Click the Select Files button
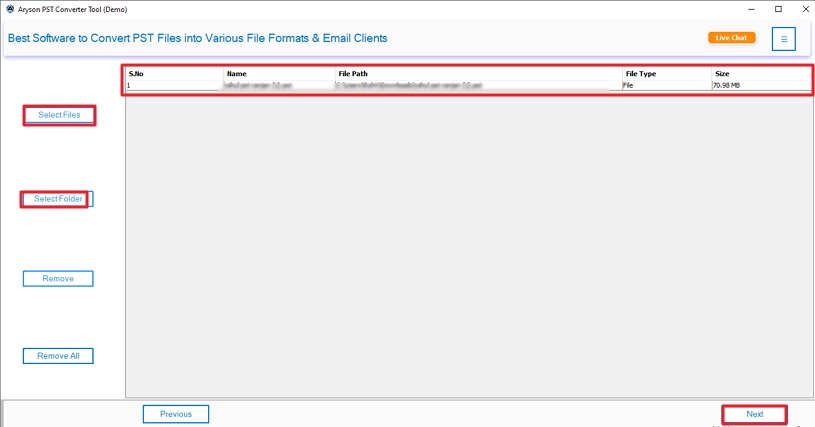The image size is (815, 427). 59,115
